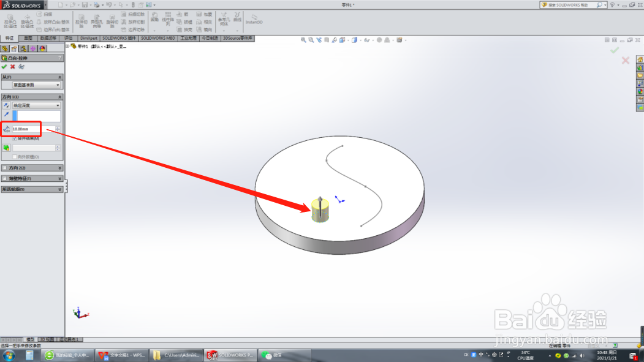Click the direction of extrusion selection box
The width and height of the screenshot is (644, 362).
click(x=37, y=116)
